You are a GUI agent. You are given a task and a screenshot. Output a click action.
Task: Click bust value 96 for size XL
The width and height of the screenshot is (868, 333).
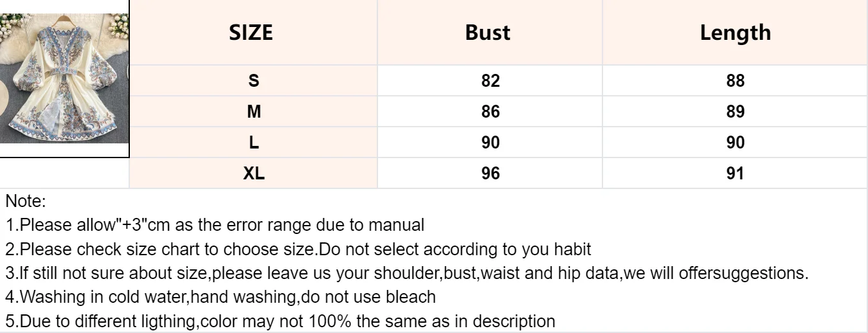(x=490, y=174)
